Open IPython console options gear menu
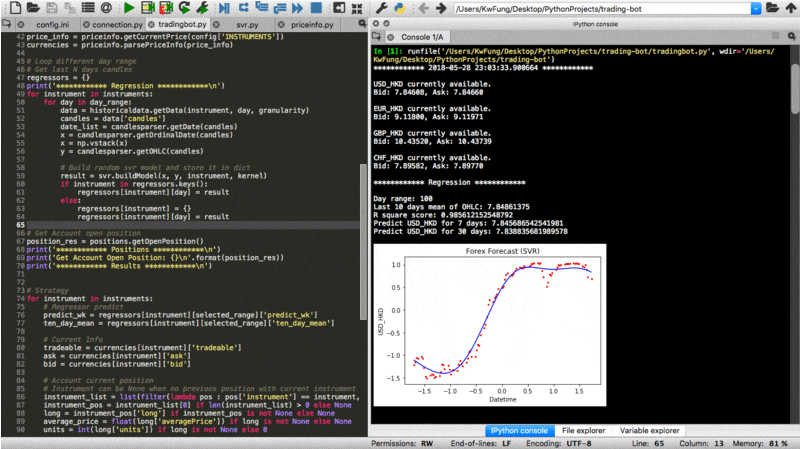Screen dimensions: 800x449 coord(789,34)
